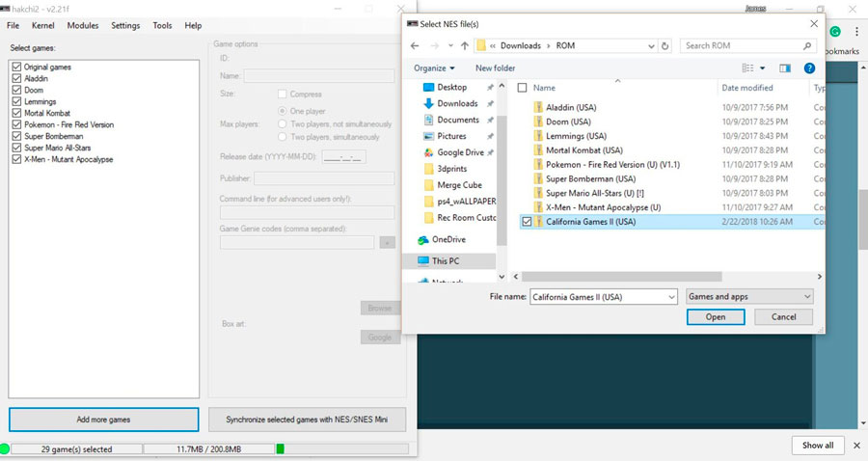Open the dialog help question-mark icon
Image resolution: width=868 pixels, height=461 pixels.
[x=809, y=68]
